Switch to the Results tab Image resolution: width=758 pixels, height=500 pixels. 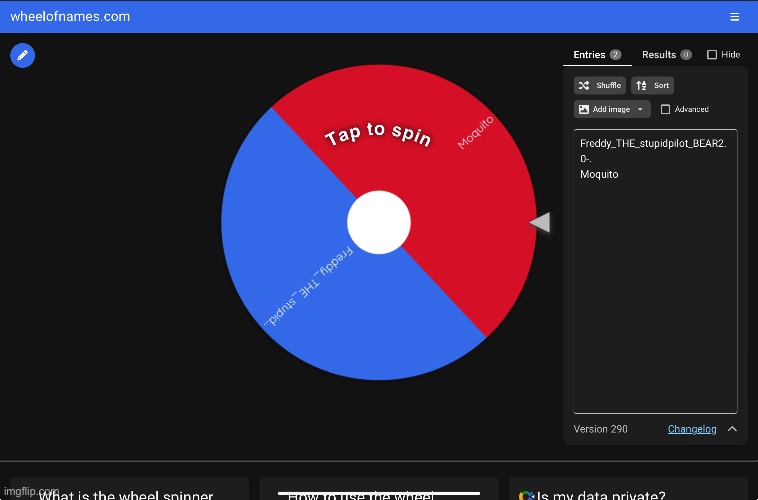667,55
